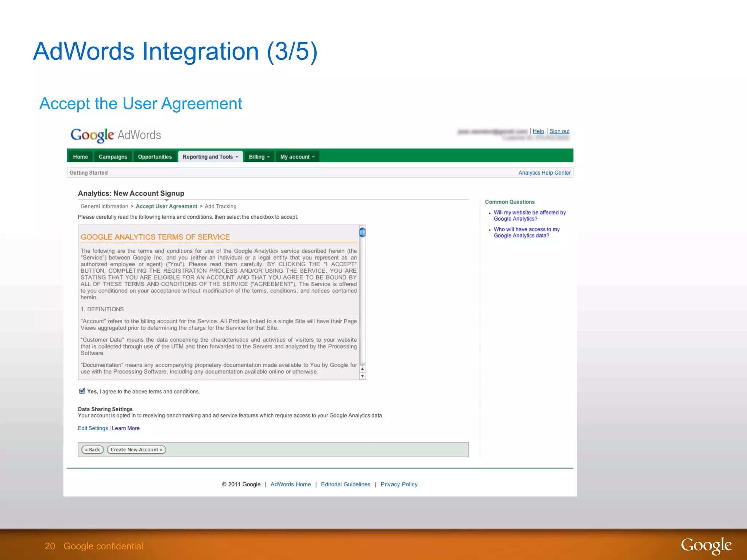Click the Google Analytics Terms of Service heading

click(x=155, y=237)
